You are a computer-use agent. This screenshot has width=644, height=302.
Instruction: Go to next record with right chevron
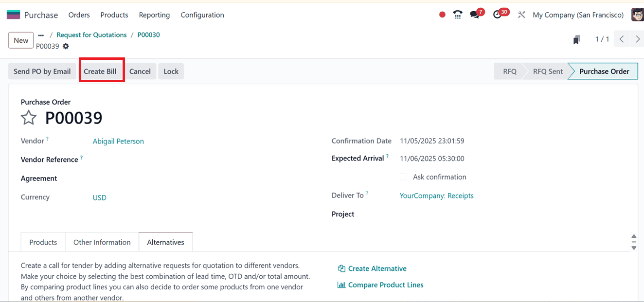pyautogui.click(x=638, y=38)
